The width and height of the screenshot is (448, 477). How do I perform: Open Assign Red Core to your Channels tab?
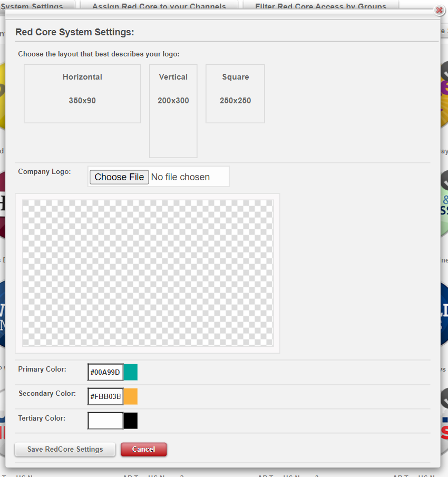(x=159, y=5)
